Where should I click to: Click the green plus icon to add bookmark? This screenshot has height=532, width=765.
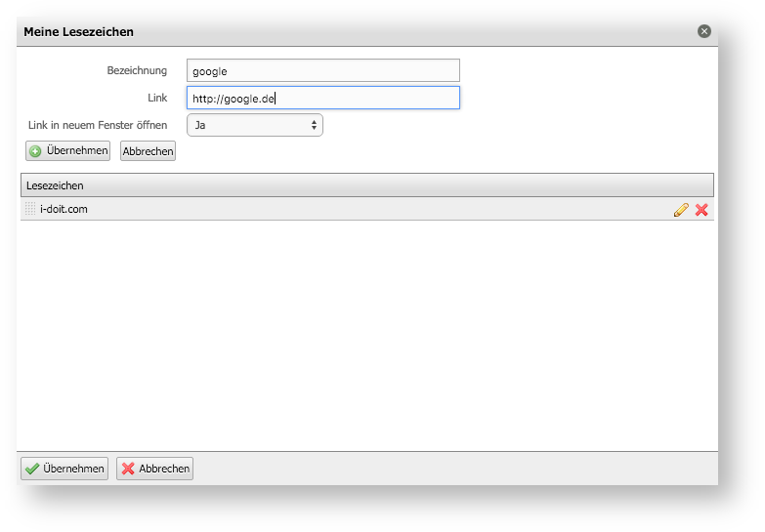[x=35, y=151]
